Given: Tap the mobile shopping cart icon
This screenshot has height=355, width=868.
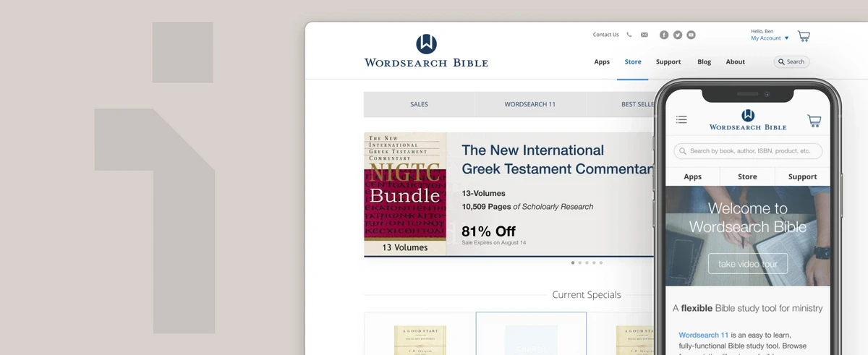Looking at the screenshot, I should click(x=814, y=121).
